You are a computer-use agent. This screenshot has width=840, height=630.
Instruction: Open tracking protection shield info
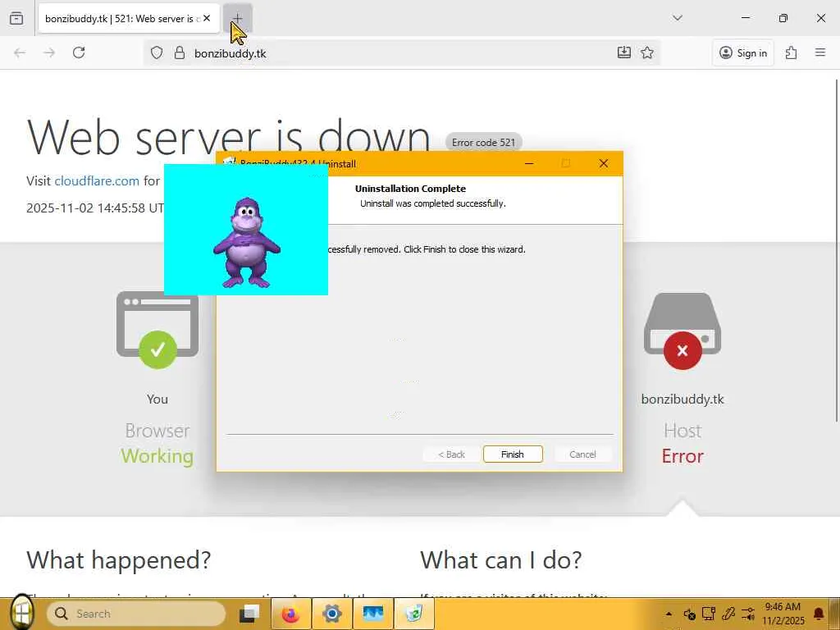click(157, 52)
